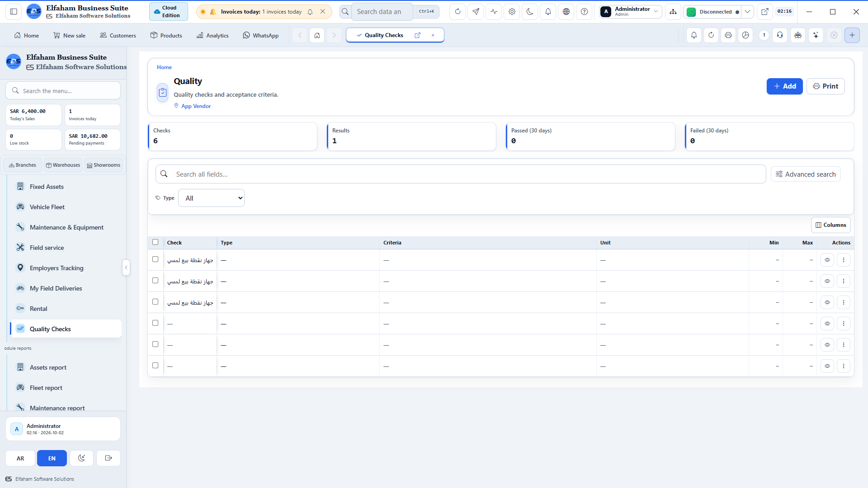This screenshot has height=488, width=868.
Task: Close the Quality Checks tab
Action: coord(433,35)
